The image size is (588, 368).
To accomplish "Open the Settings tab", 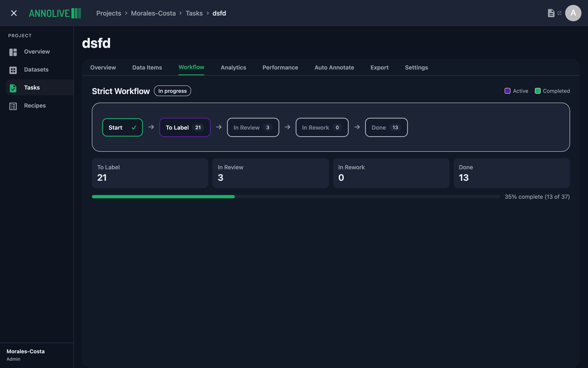I will click(416, 67).
